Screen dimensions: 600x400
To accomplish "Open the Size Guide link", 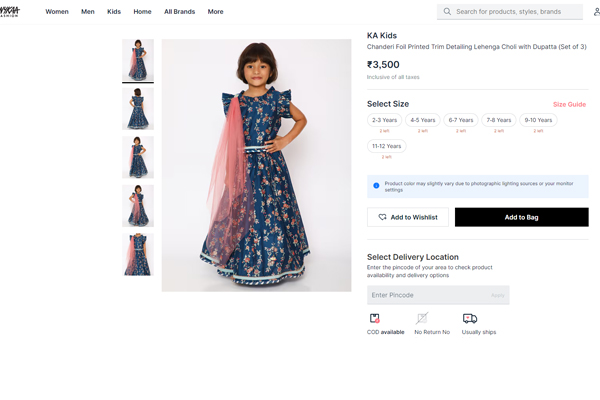I will (569, 104).
